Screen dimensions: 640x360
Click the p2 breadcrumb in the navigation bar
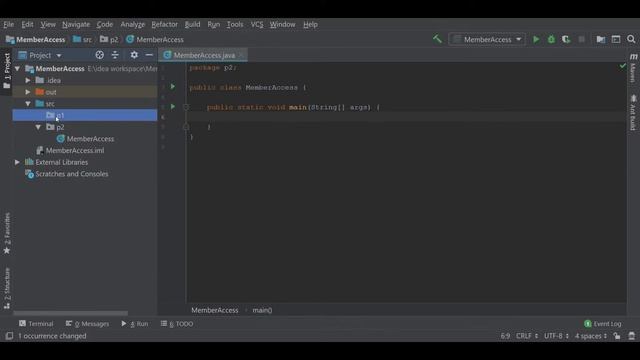tap(109, 40)
